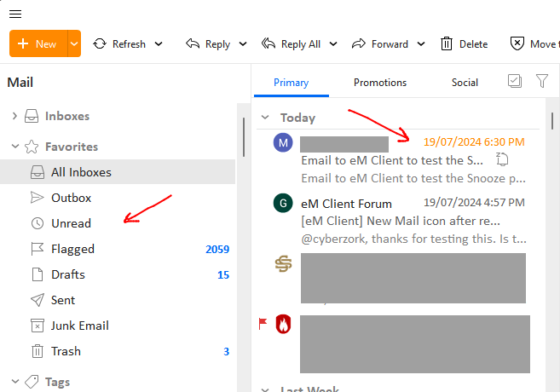The height and width of the screenshot is (392, 560).
Task: Open the hamburger main menu
Action: tap(15, 14)
